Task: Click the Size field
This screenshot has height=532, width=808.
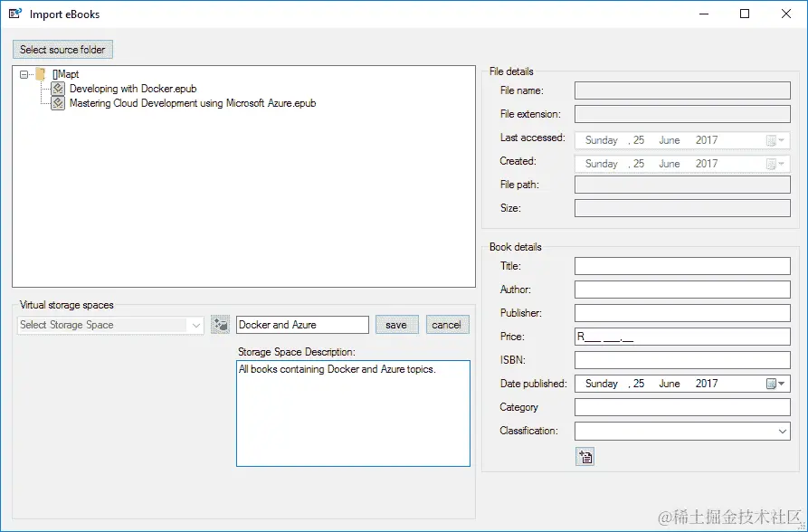Action: tap(682, 208)
